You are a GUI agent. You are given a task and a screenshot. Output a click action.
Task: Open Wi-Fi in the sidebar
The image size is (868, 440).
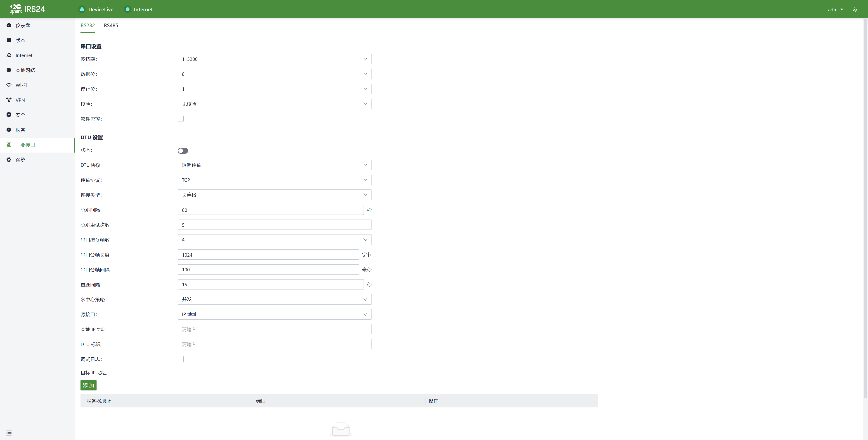[37, 85]
